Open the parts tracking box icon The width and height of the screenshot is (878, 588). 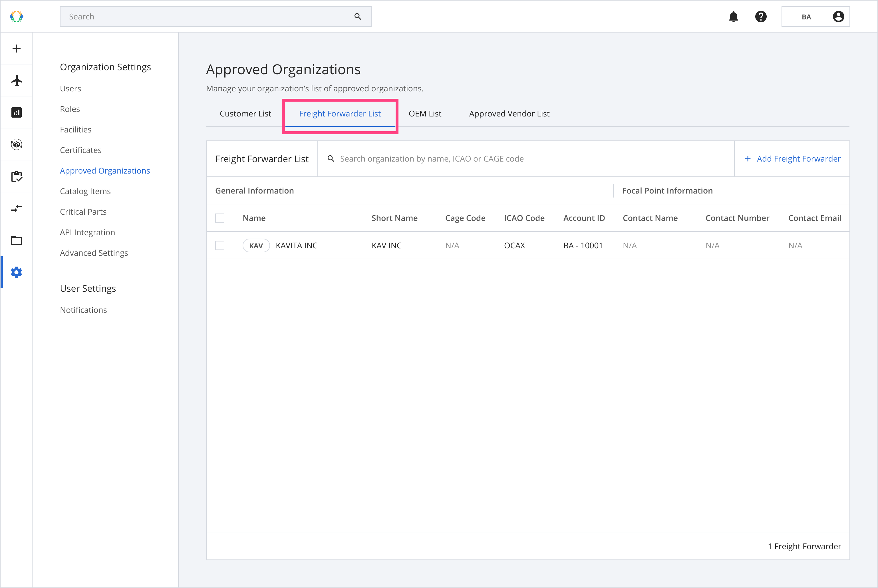tap(17, 144)
